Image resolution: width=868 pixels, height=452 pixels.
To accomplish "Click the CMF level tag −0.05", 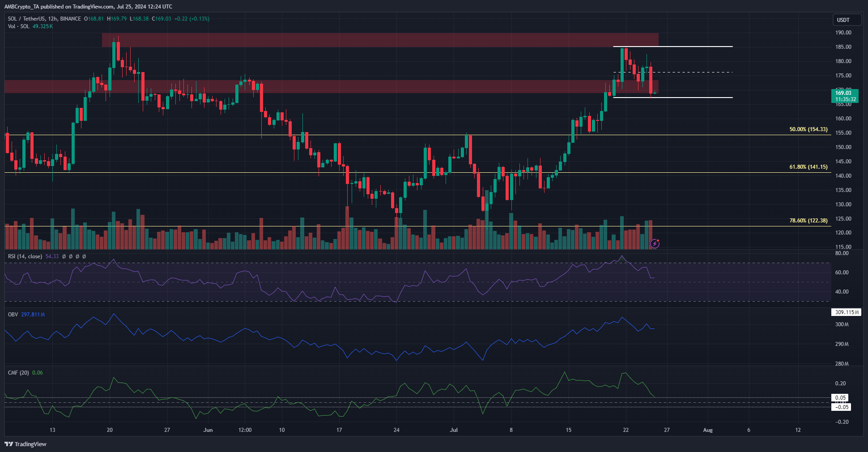I will (x=841, y=407).
